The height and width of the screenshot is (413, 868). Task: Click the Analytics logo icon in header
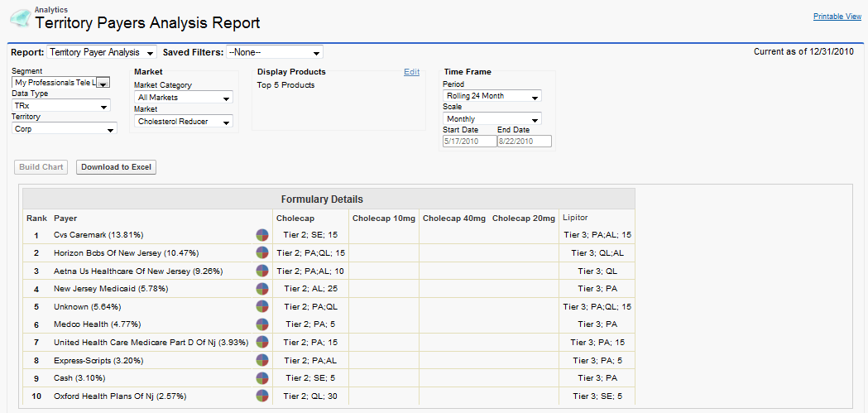coord(19,18)
